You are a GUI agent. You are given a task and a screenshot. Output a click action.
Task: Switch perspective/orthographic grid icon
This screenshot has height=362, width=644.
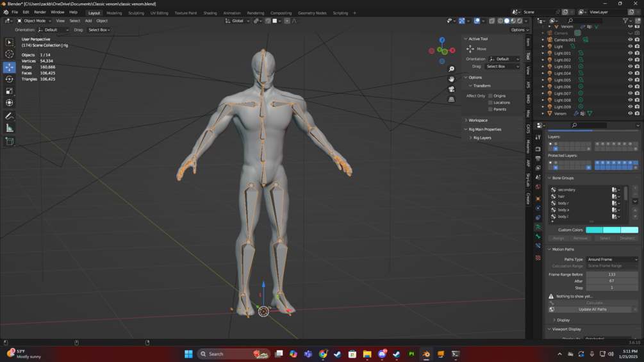click(451, 99)
